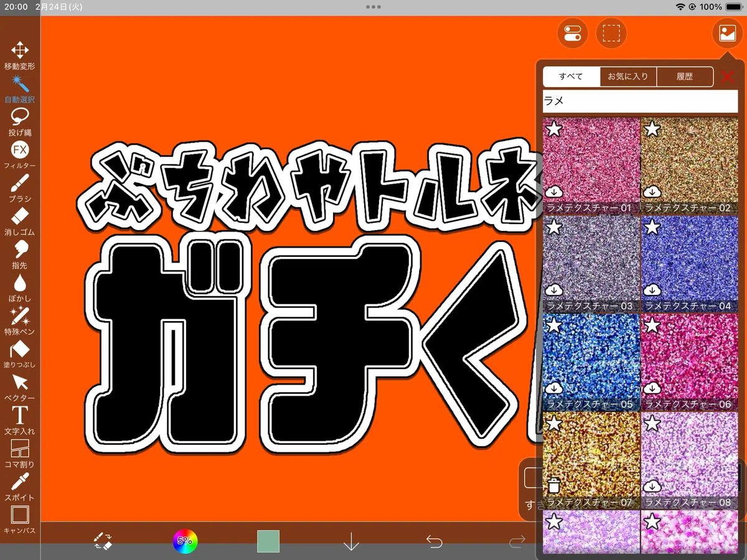Click the search field containing ラメ
Viewport: 747px width, 560px height.
[640, 101]
